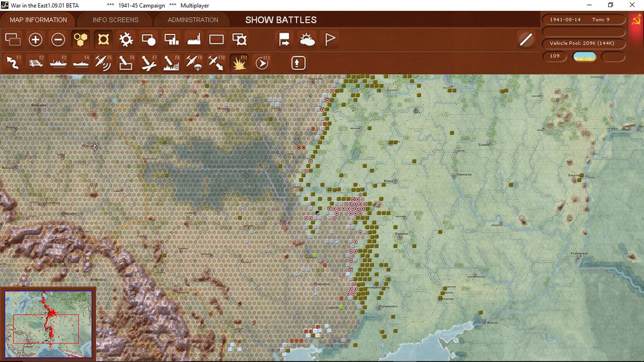Click the empty rectangle icon in the toolbar
The image size is (644, 362).
tap(217, 40)
